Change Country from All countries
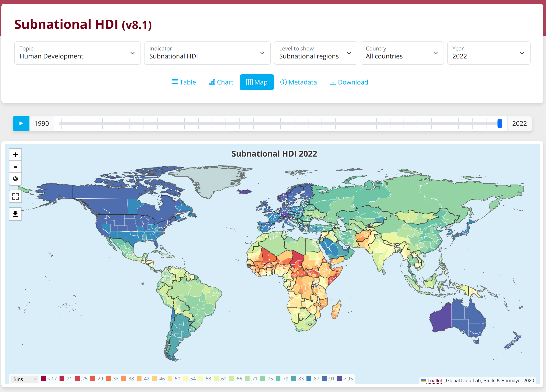This screenshot has width=546, height=392. tap(402, 53)
